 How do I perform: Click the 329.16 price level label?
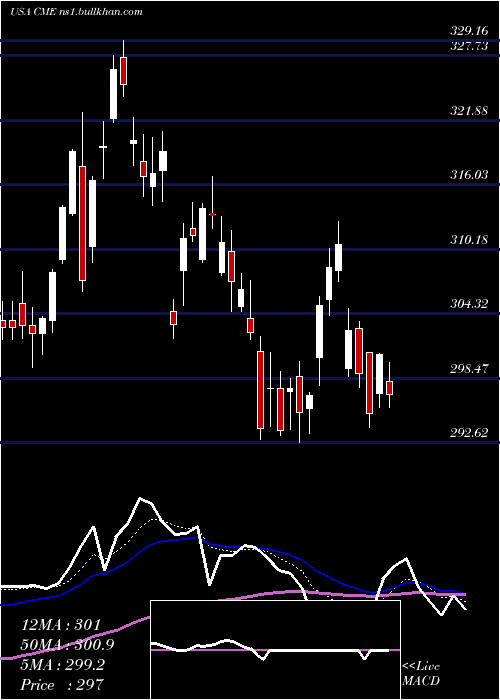click(469, 31)
